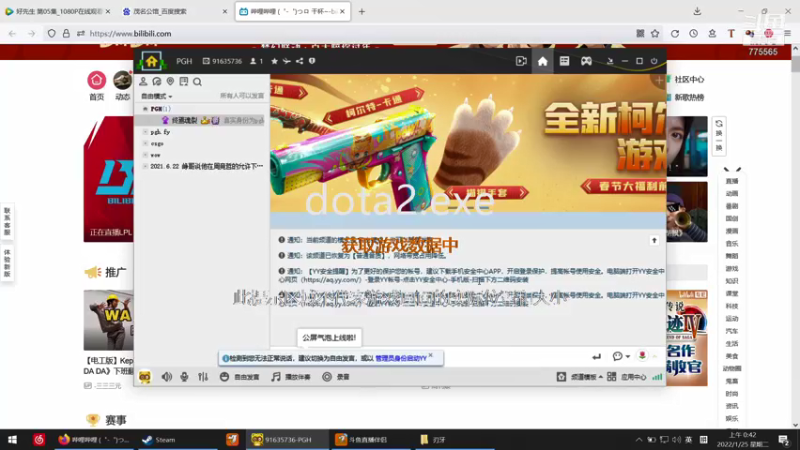Switch to the 茂名公馆 百度搜索 browser tab
This screenshot has height=450, width=800.
point(174,11)
